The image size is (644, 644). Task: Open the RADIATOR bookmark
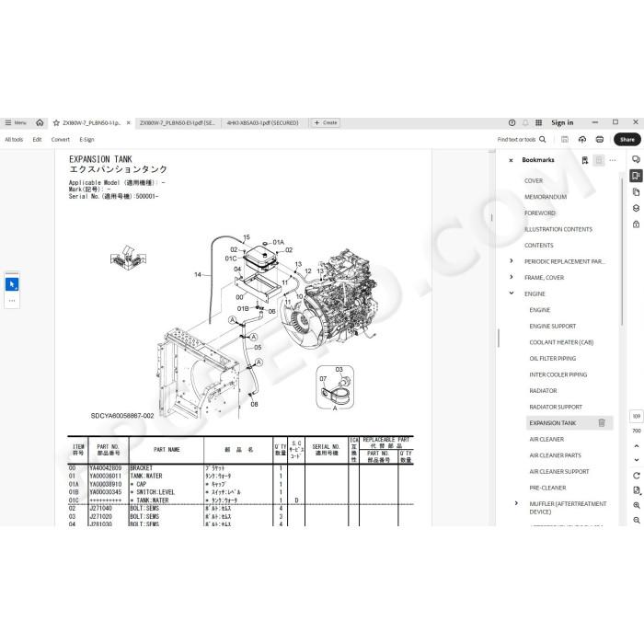(x=543, y=391)
